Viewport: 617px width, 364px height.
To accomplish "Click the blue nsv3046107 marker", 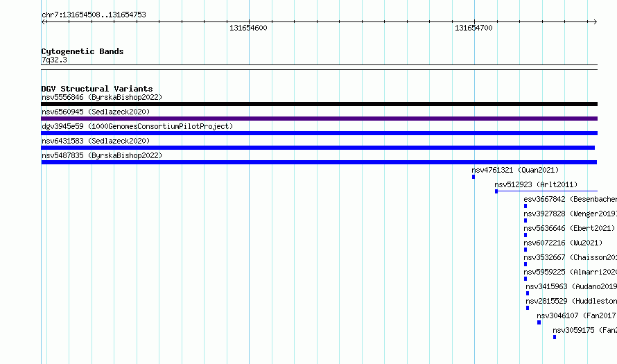I will (539, 322).
